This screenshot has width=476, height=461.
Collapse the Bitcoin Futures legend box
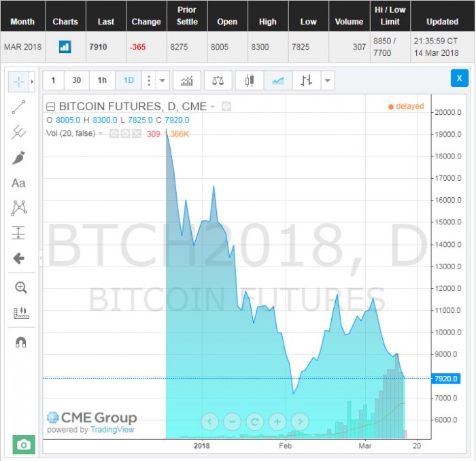(x=50, y=107)
